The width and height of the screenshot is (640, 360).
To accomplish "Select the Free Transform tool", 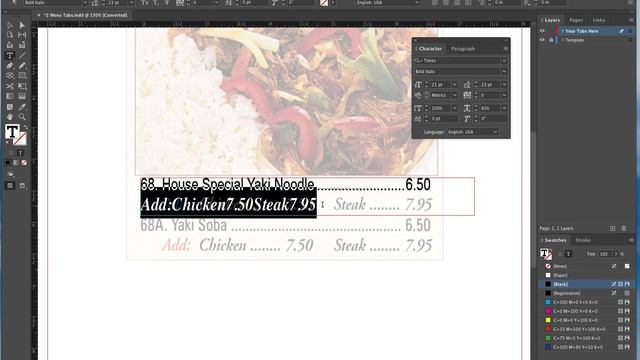I will coord(22,86).
